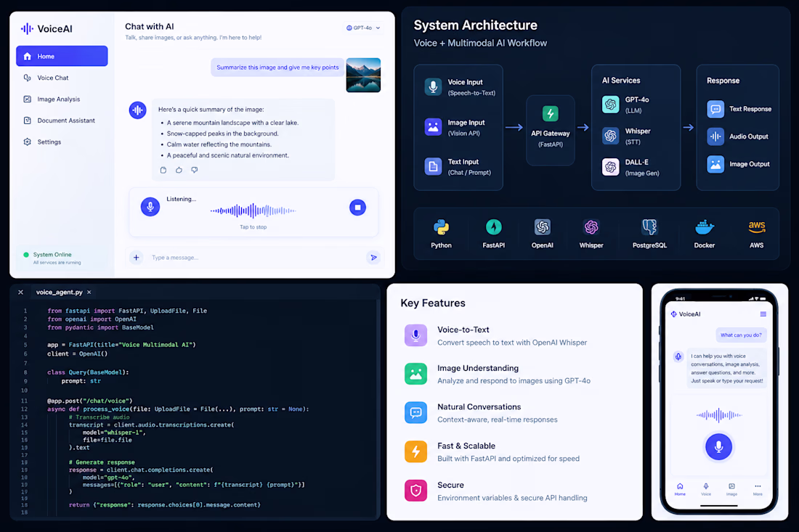Open the mountain lake image thumbnail
This screenshot has width=799, height=532.
coord(363,75)
